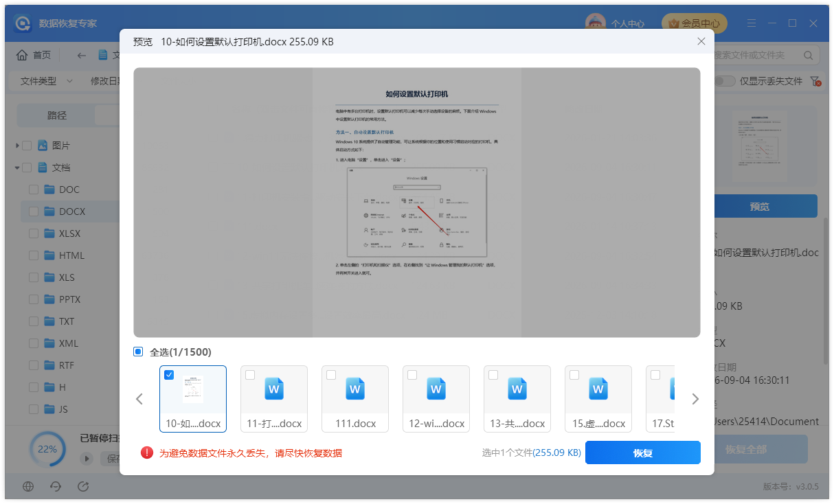The height and width of the screenshot is (504, 834).
Task: Open the 个人中心 user avatar
Action: (x=595, y=23)
